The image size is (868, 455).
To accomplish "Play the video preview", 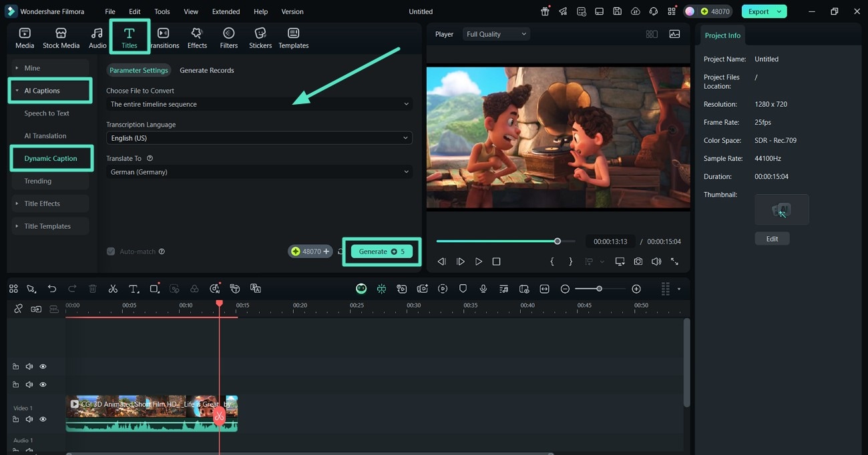I will (x=479, y=262).
